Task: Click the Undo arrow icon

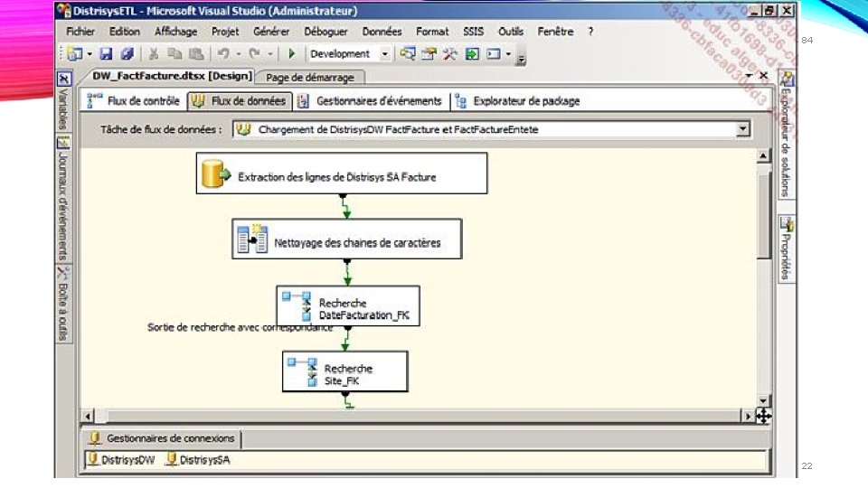Action: [223, 53]
